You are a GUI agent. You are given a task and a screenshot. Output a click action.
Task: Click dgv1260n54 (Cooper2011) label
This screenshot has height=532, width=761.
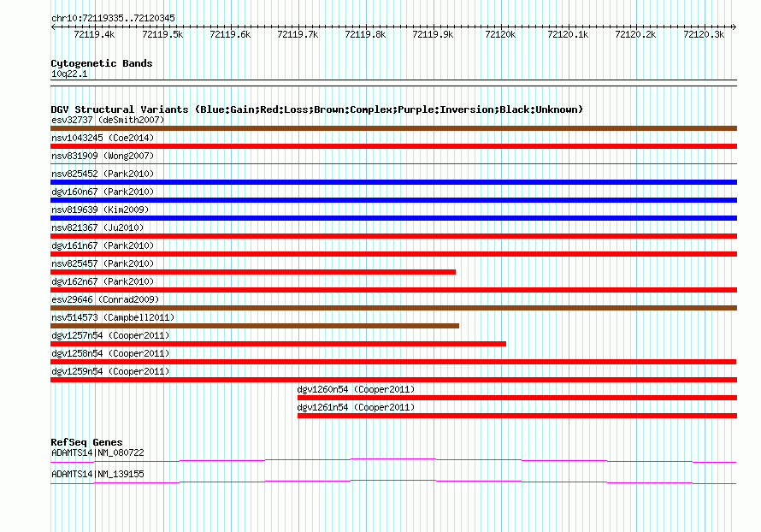pos(356,389)
